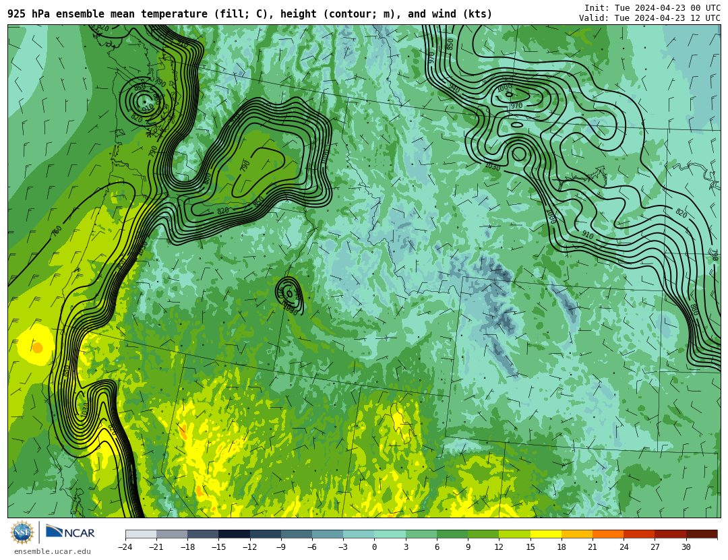
Task: Pick the colorbar swatch between 0 and 3
Action: [390, 534]
